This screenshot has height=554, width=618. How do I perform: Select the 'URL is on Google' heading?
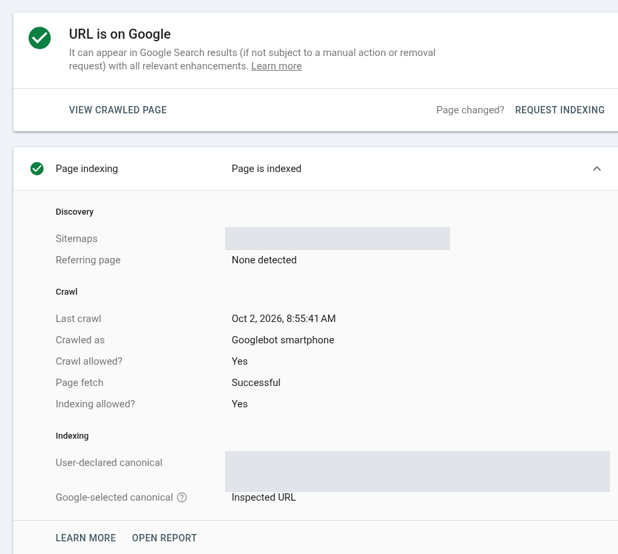point(120,34)
